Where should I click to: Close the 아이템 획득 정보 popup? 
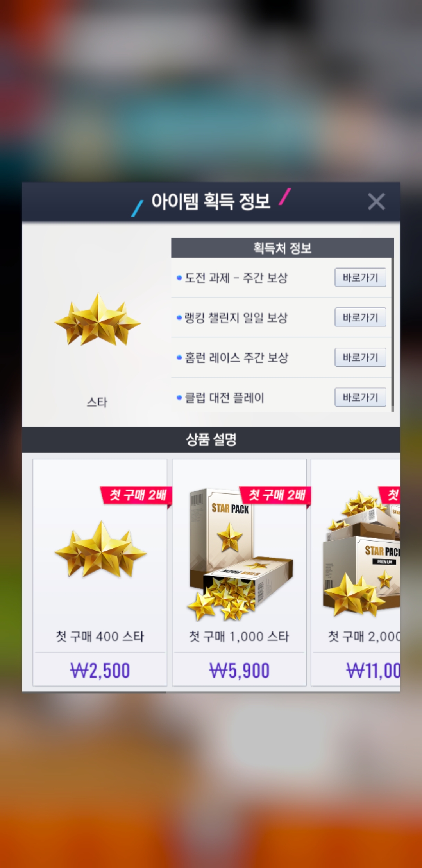(x=376, y=201)
